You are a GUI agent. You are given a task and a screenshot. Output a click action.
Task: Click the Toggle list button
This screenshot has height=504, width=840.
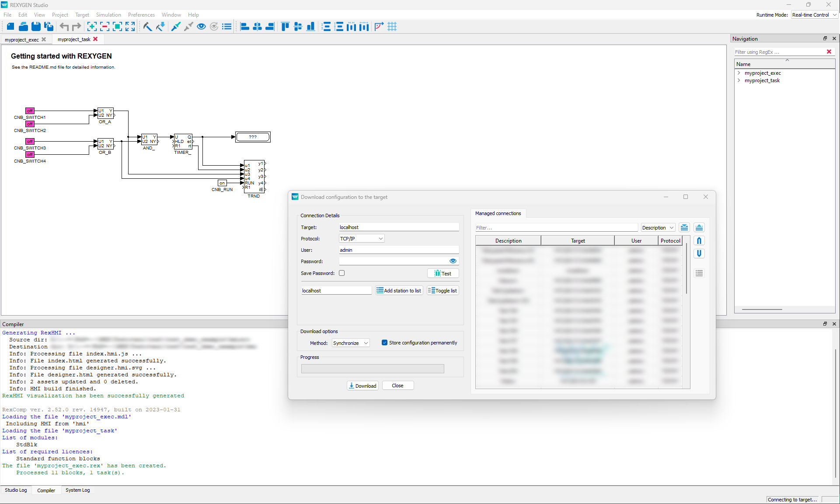[443, 291]
